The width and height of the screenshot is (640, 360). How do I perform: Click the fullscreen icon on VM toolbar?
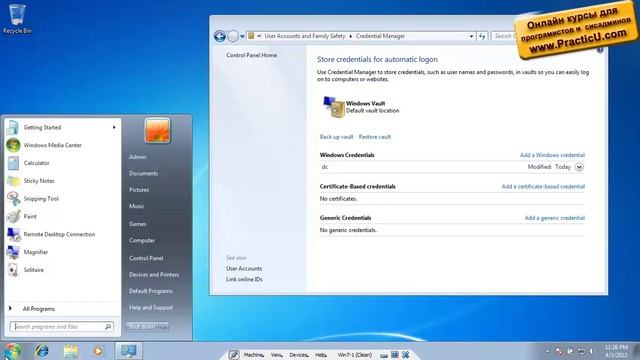tap(395, 355)
